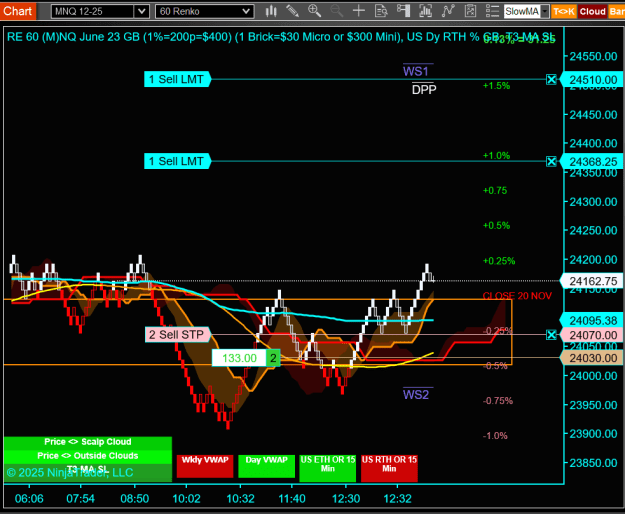Click the WS1 pivot label

coord(416,71)
